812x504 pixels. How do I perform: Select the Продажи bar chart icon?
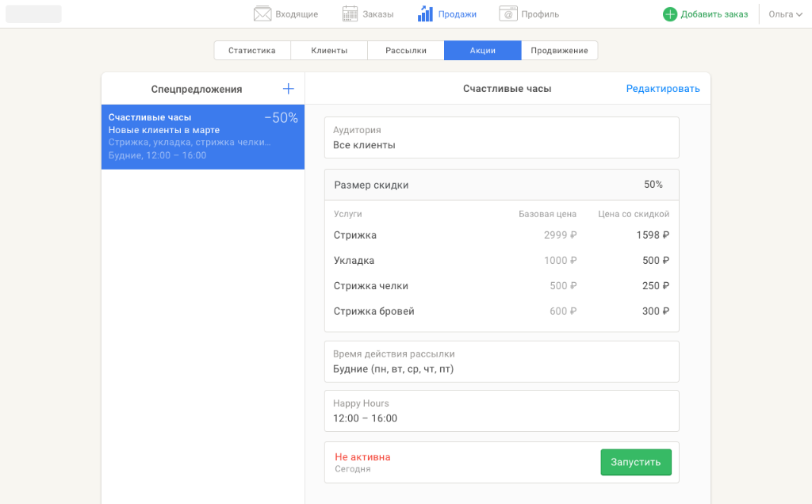pyautogui.click(x=425, y=14)
